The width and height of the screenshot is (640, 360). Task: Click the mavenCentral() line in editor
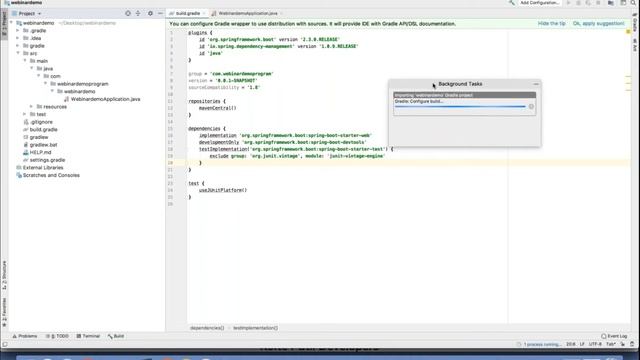coord(218,108)
